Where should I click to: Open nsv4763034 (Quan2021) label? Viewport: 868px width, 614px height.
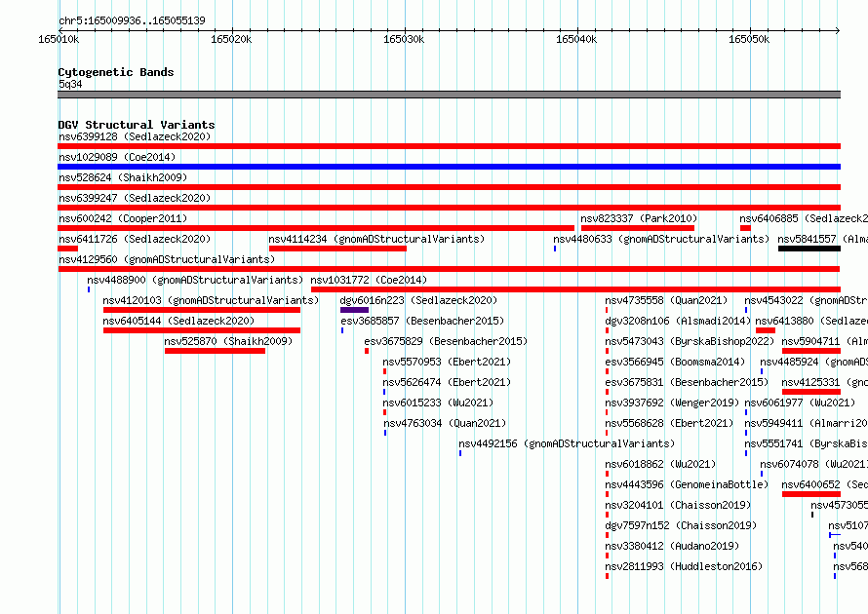pyautogui.click(x=445, y=423)
